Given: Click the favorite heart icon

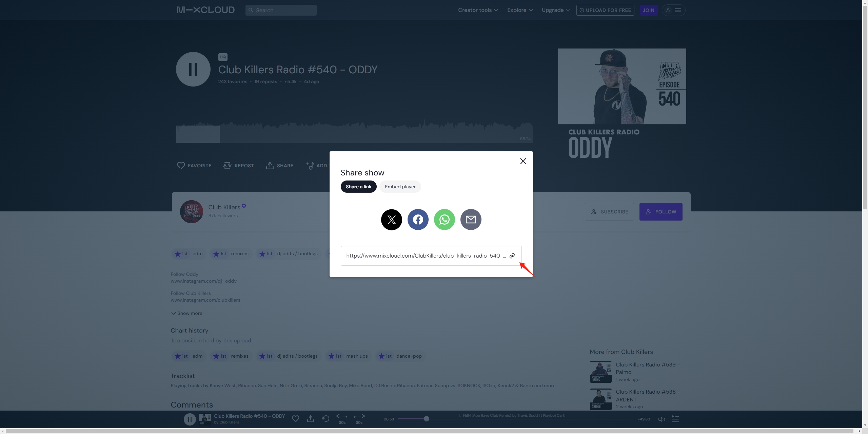Looking at the screenshot, I should [180, 165].
